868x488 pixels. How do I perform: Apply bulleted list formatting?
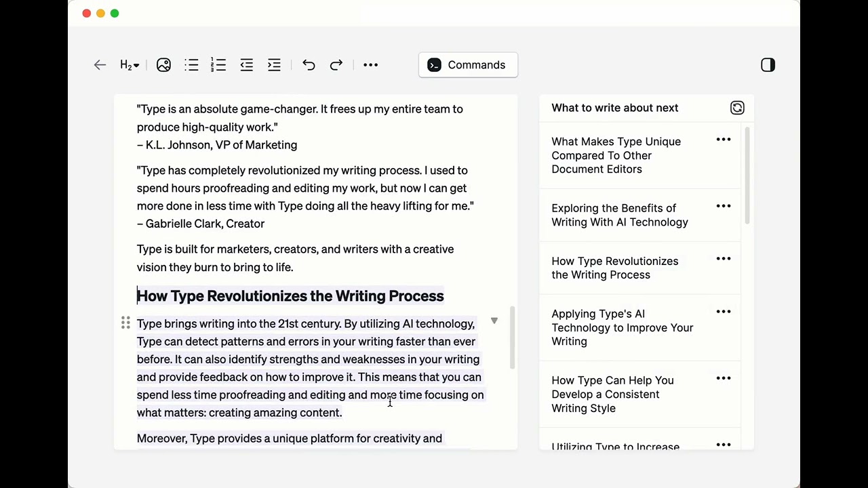191,65
